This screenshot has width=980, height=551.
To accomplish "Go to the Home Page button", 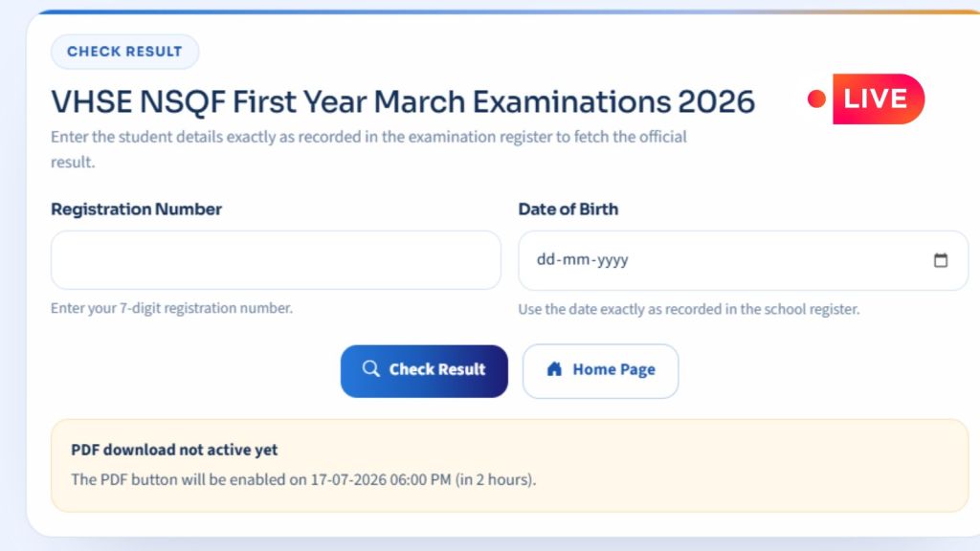I will (601, 371).
